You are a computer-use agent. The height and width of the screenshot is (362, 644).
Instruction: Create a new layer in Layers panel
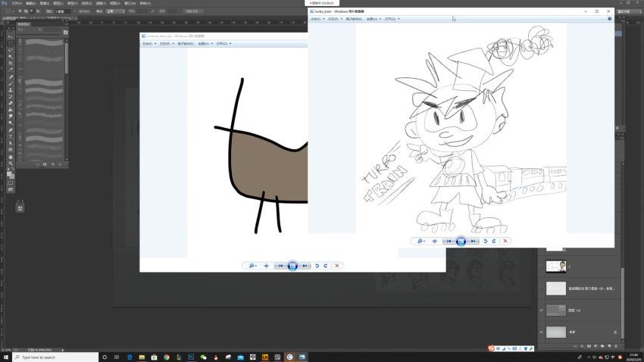tap(609, 346)
